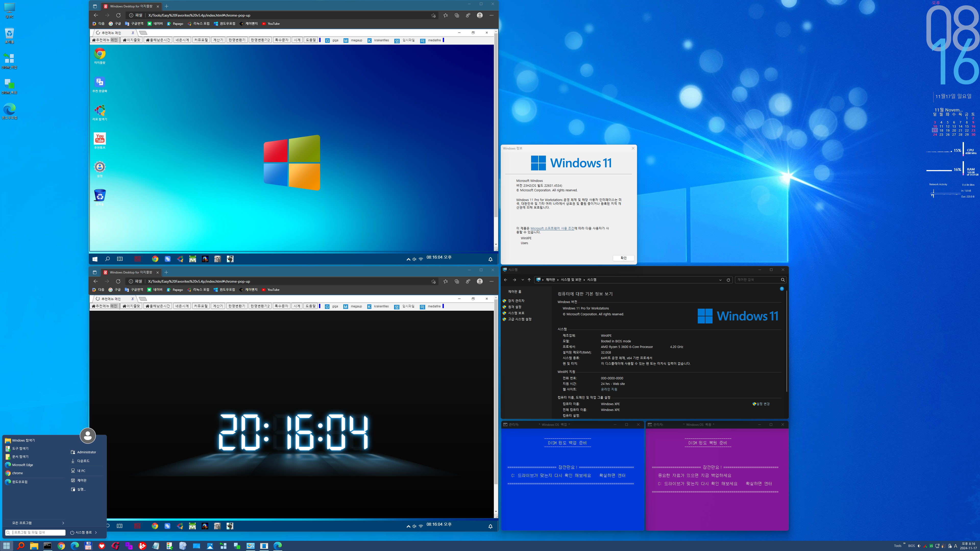This screenshot has height=551, width=980.
Task: Click refresh icon in top Edge window
Action: coord(118,15)
